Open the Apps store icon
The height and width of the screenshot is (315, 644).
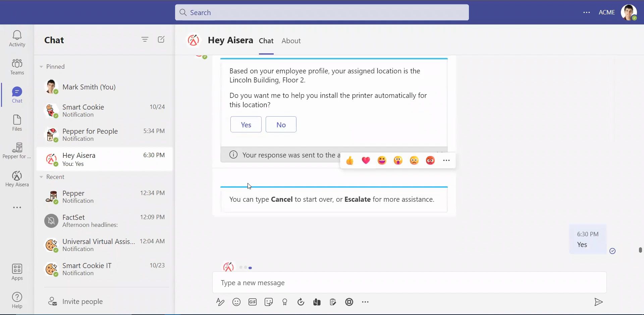tap(17, 272)
